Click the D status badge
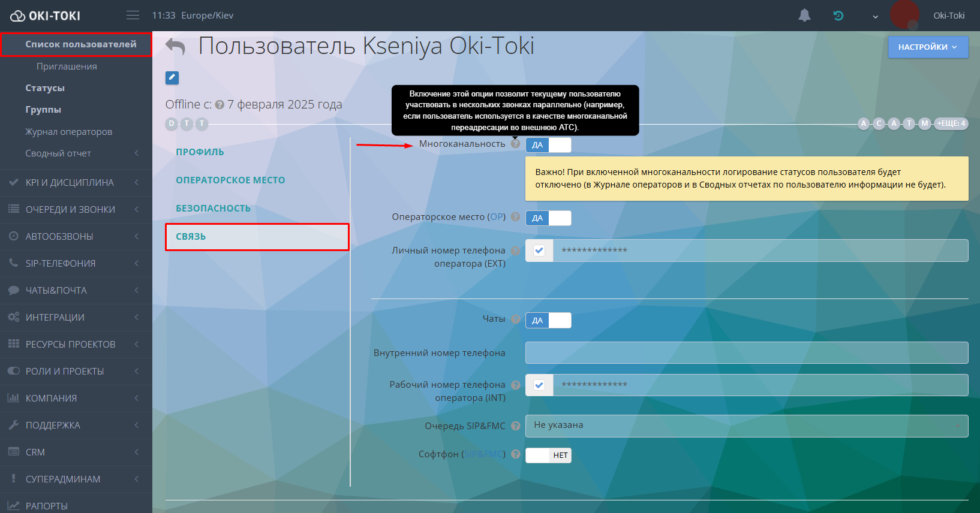The image size is (980, 513). click(x=172, y=123)
